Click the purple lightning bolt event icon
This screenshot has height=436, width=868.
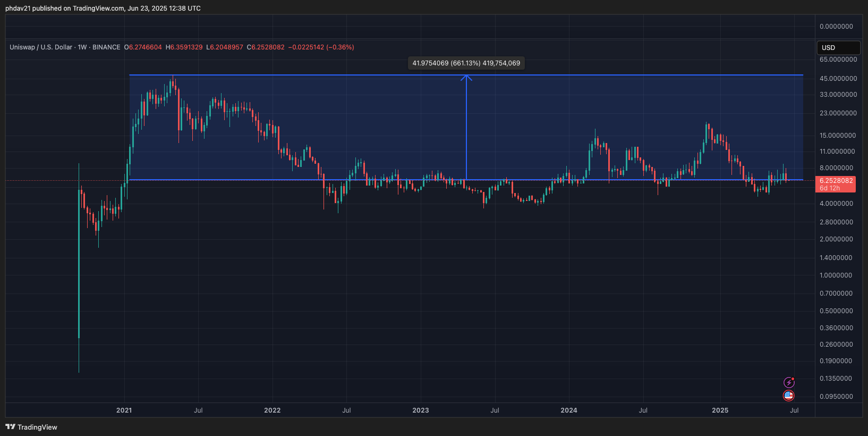coord(789,382)
